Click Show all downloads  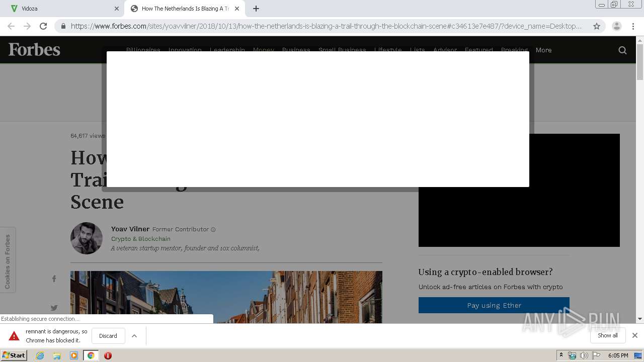click(607, 335)
